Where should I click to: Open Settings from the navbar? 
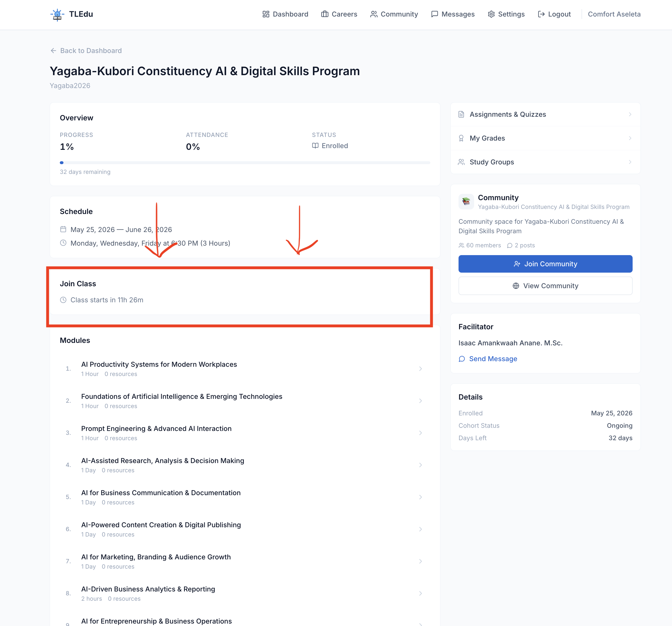click(x=506, y=14)
